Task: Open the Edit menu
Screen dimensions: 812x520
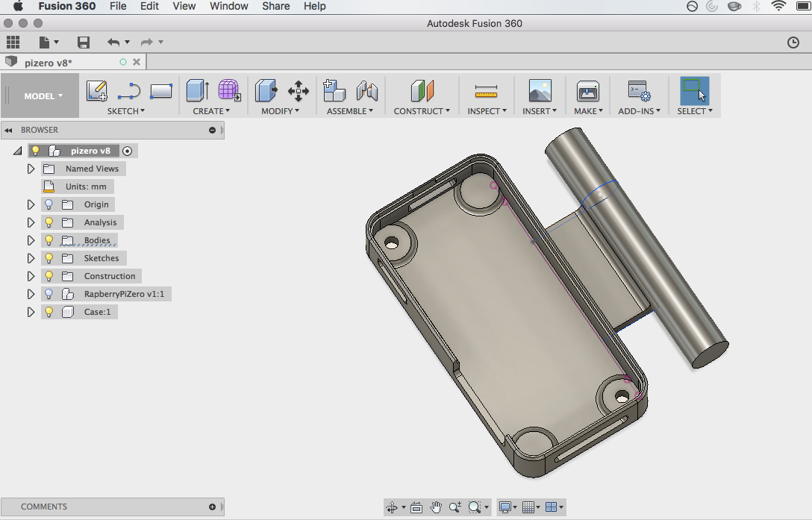Action: pos(150,6)
